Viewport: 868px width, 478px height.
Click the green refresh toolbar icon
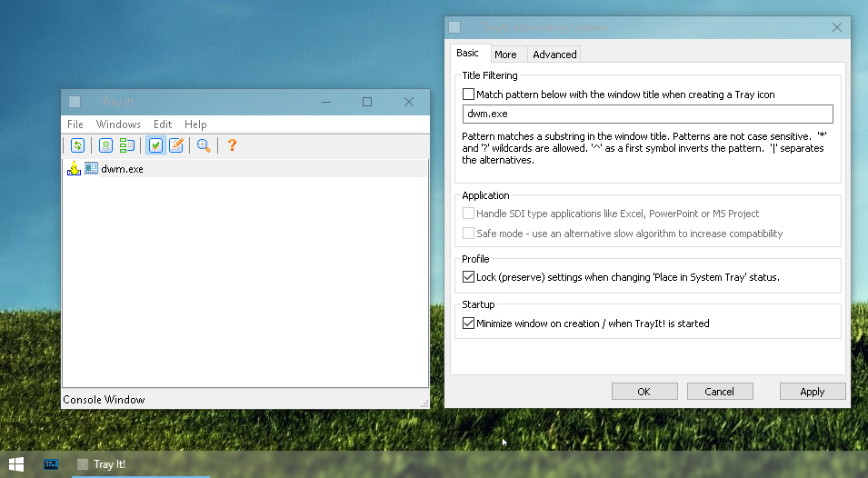click(x=77, y=145)
